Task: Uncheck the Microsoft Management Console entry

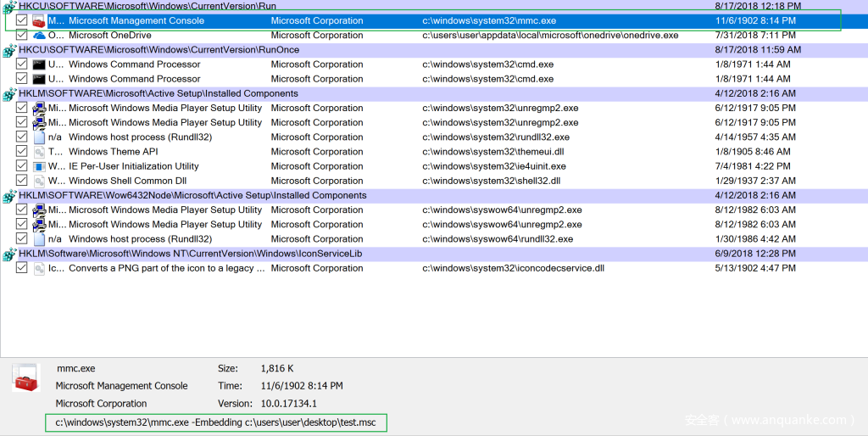Action: 22,20
